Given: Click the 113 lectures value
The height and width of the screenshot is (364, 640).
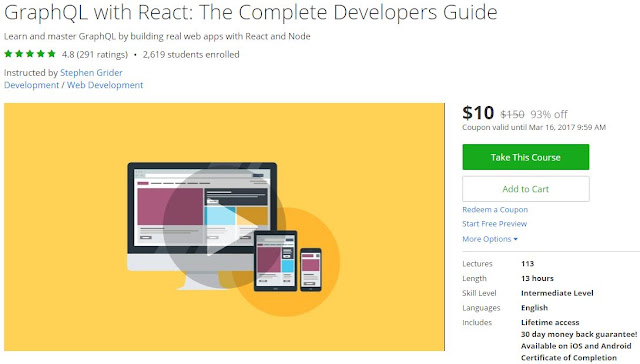Looking at the screenshot, I should [527, 264].
